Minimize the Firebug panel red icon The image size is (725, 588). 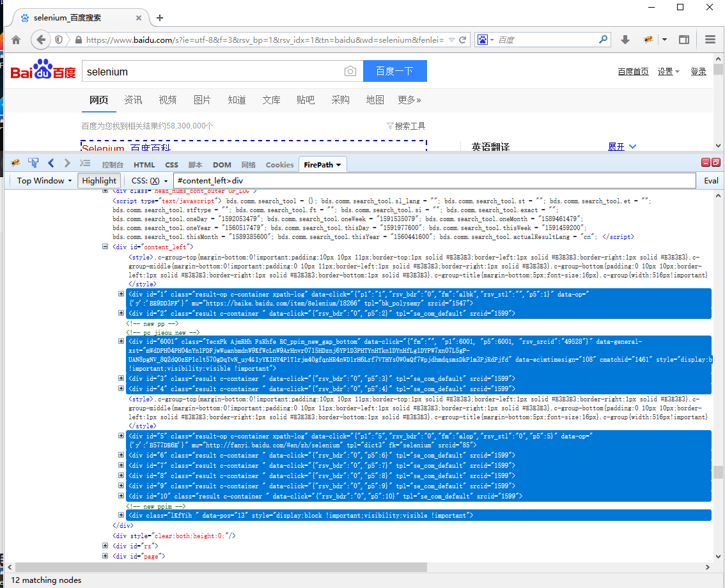(706, 162)
